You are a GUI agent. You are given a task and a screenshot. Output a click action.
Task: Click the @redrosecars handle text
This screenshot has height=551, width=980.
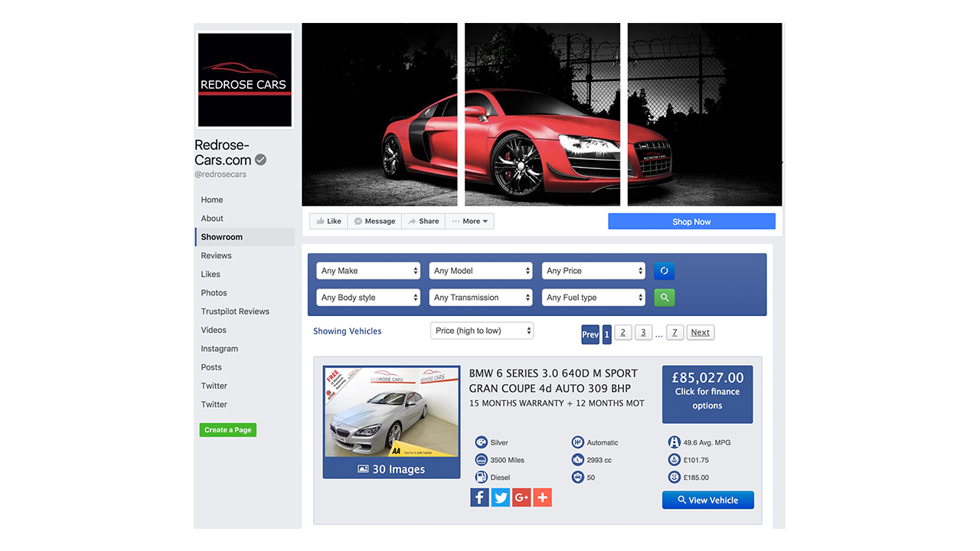[220, 174]
